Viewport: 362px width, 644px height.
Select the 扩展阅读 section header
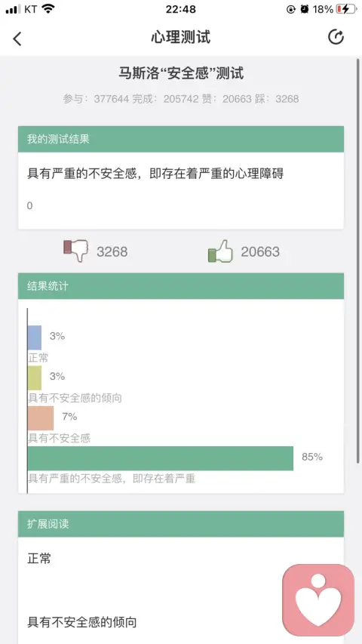point(181,524)
